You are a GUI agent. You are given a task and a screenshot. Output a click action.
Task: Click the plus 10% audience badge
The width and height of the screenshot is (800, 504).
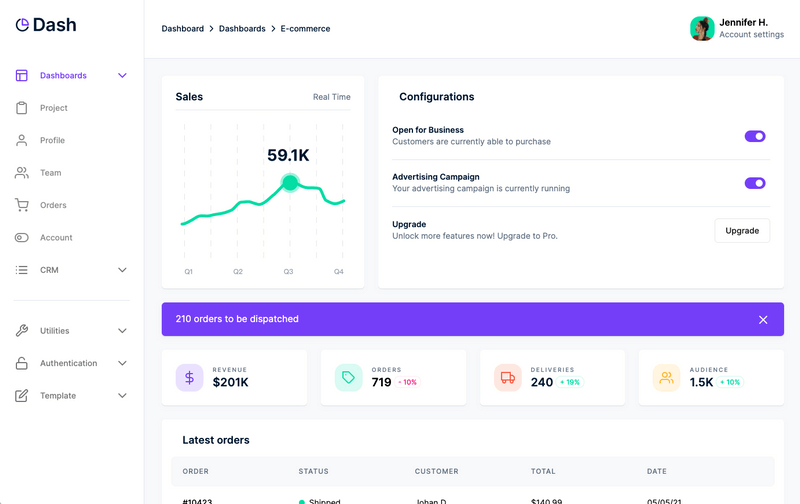pyautogui.click(x=730, y=382)
